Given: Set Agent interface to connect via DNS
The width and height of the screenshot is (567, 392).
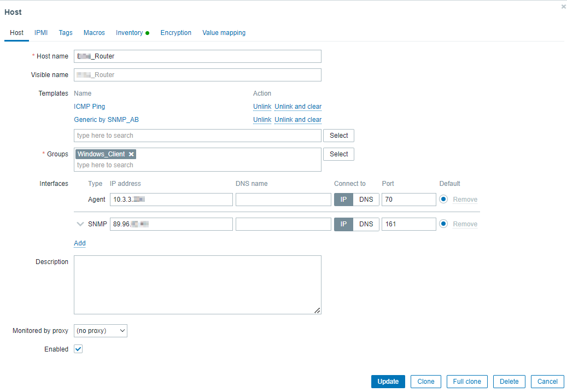Looking at the screenshot, I should [x=366, y=200].
